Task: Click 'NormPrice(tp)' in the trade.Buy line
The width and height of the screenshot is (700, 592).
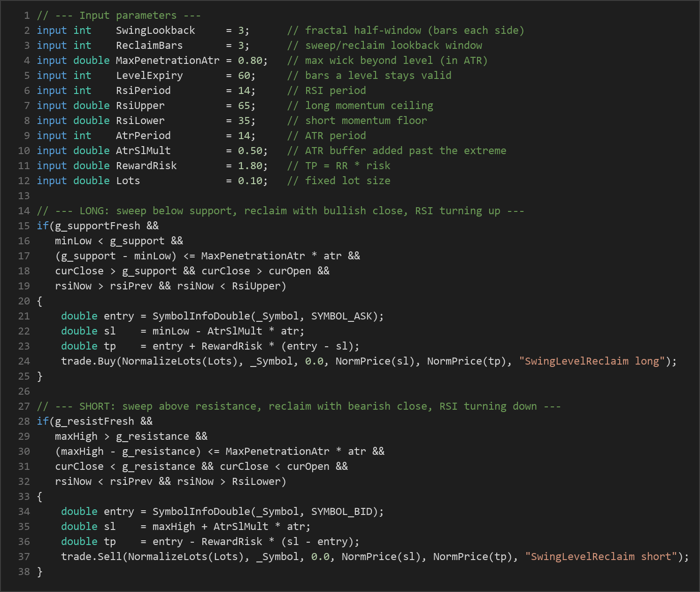Action: point(467,361)
